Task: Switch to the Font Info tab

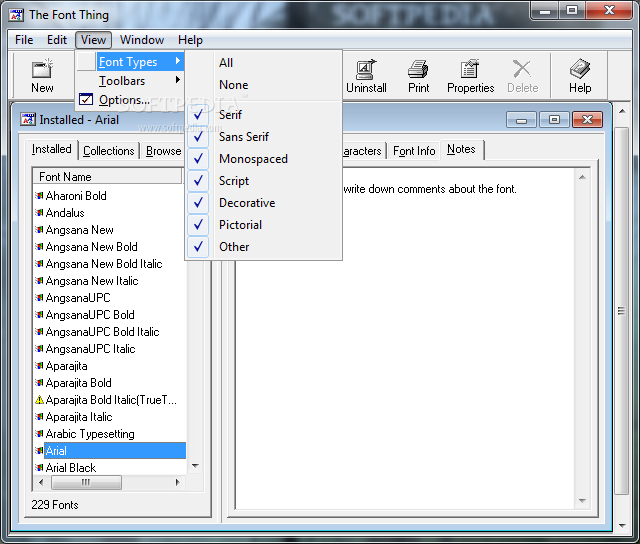Action: pos(414,151)
